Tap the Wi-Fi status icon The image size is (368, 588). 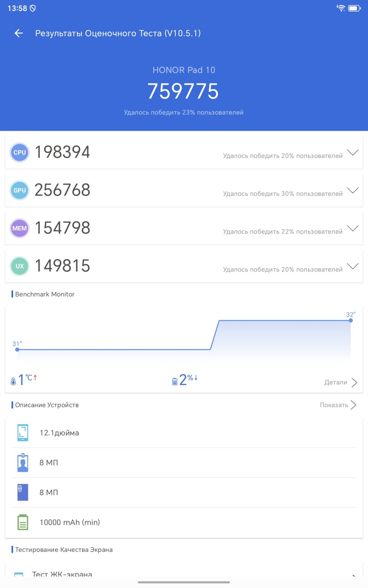[x=341, y=8]
